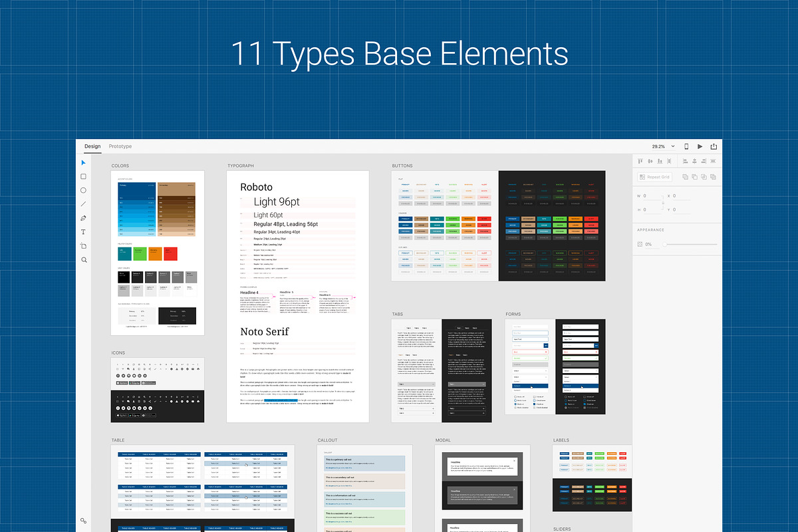Open the 29.2% zoom dropdown
The height and width of the screenshot is (532, 798).
click(x=663, y=146)
